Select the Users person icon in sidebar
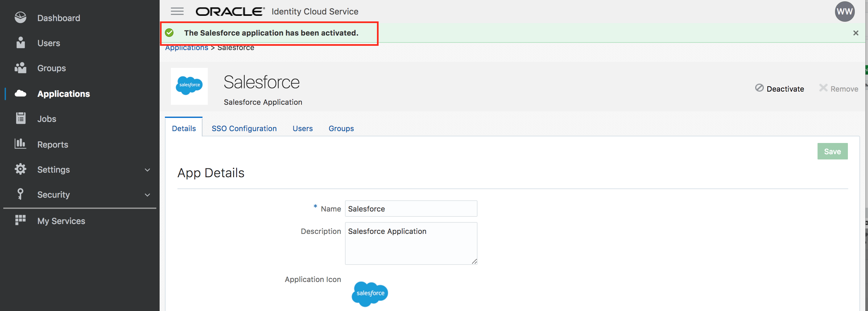The height and width of the screenshot is (311, 868). pyautogui.click(x=20, y=43)
